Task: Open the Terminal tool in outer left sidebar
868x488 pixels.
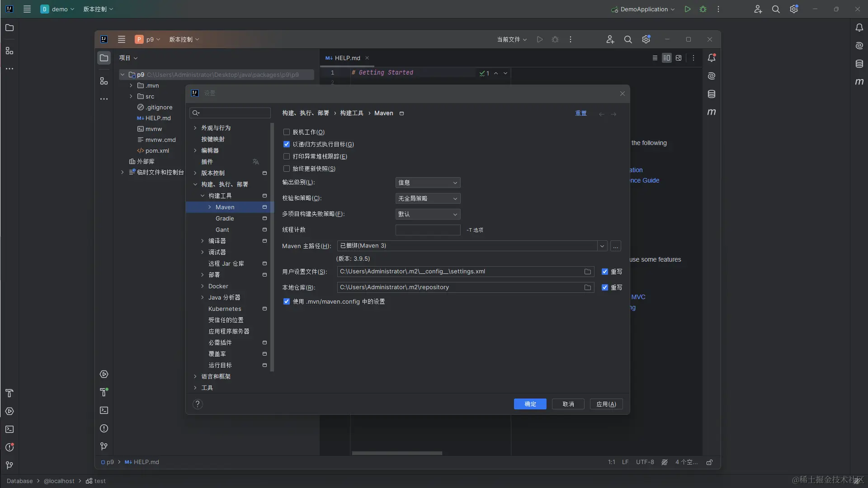Action: tap(9, 429)
